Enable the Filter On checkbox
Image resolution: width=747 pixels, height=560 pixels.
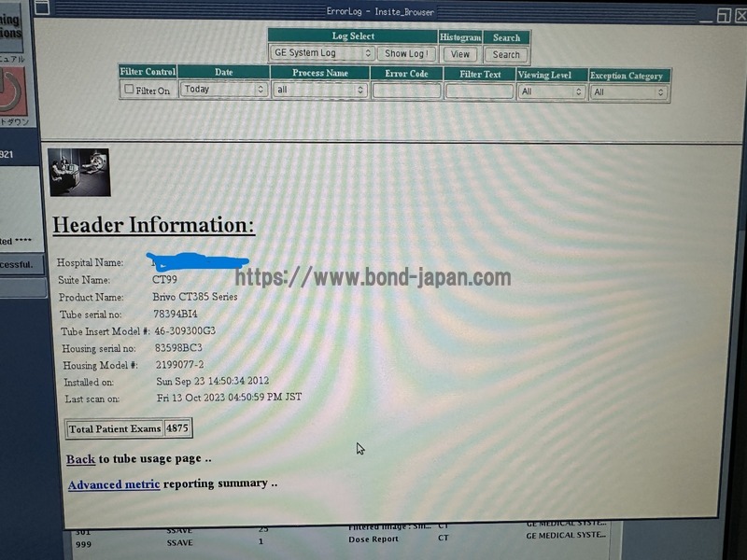(x=129, y=89)
